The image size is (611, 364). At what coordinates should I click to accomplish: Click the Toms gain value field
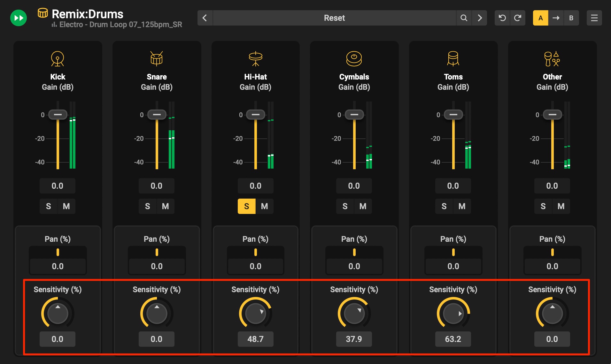453,186
